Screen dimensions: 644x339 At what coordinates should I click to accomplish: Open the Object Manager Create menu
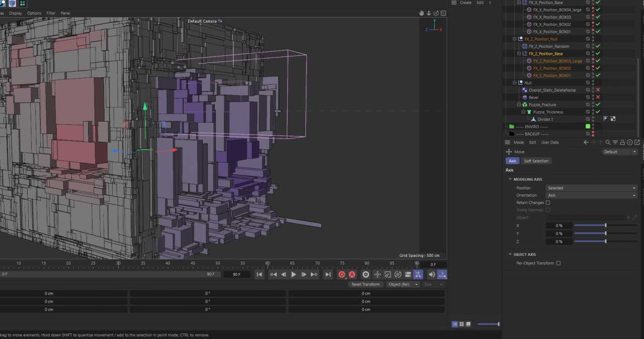(466, 3)
